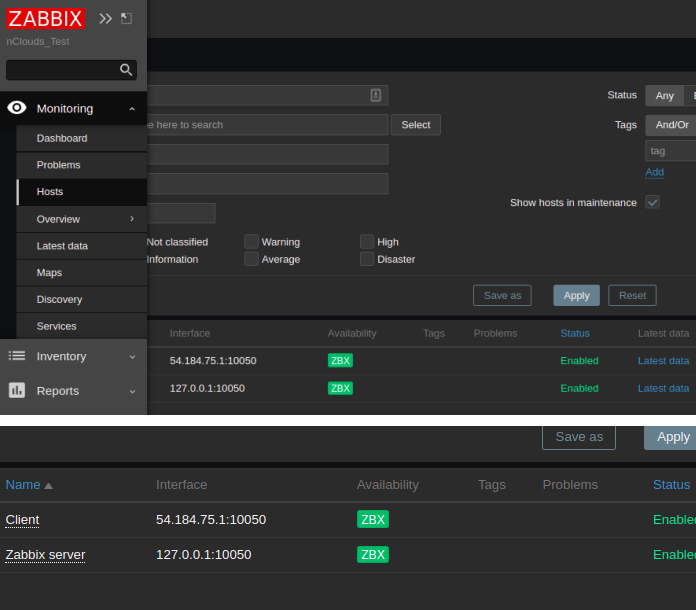
Task: Click the Zabbix logo
Action: [45, 19]
